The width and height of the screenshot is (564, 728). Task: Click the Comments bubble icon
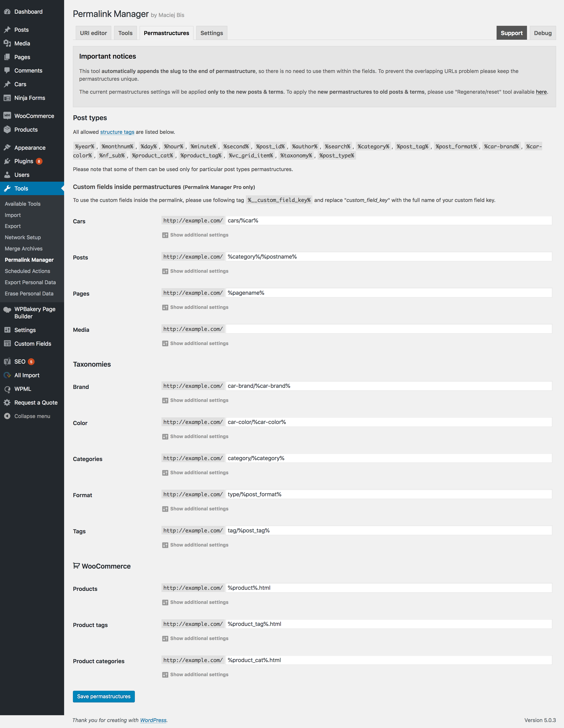7,71
